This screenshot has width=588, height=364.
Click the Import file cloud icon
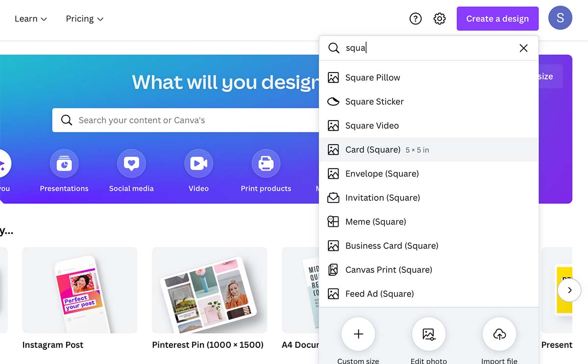(499, 334)
